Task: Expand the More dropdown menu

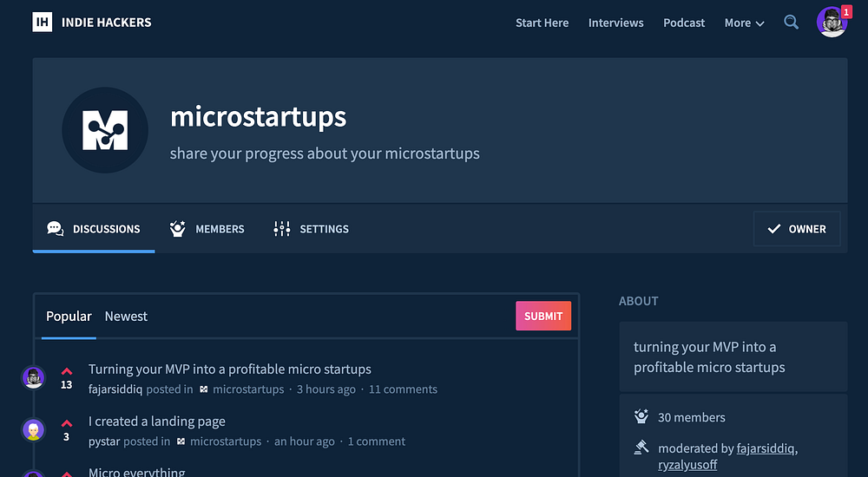Action: 745,23
